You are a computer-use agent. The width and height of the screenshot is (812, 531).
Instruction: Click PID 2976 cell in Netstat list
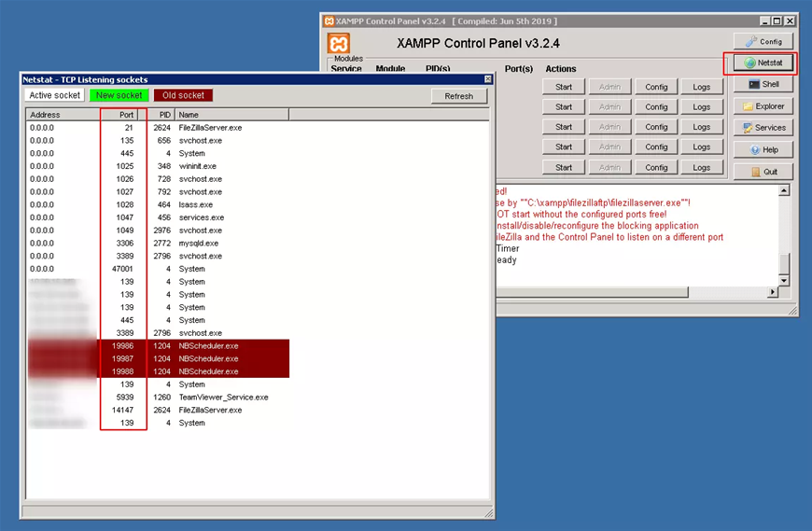tap(161, 231)
